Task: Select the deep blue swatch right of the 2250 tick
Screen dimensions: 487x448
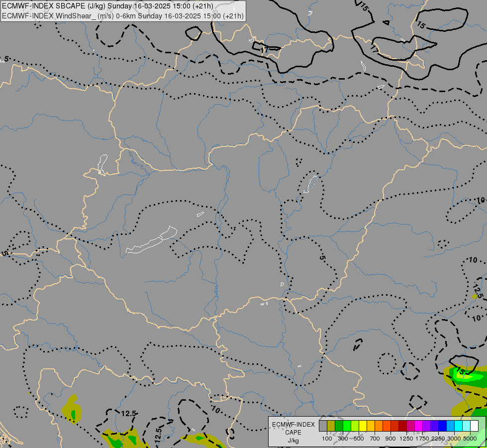Action: pyautogui.click(x=443, y=426)
